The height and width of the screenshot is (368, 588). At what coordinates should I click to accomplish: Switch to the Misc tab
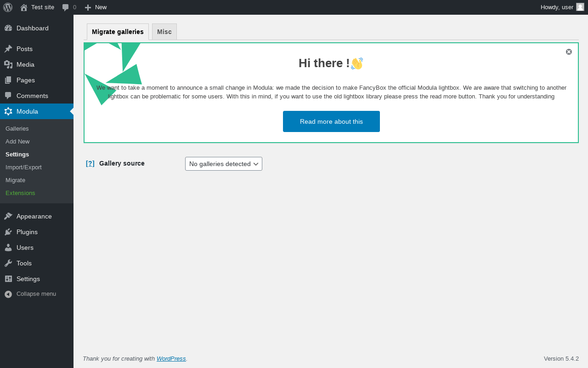164,32
